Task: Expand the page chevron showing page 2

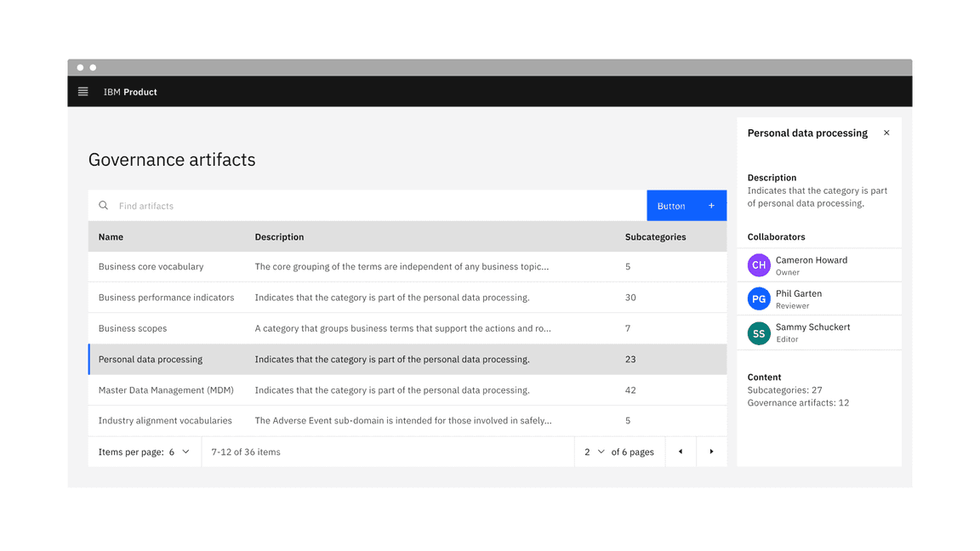Action: pyautogui.click(x=601, y=452)
